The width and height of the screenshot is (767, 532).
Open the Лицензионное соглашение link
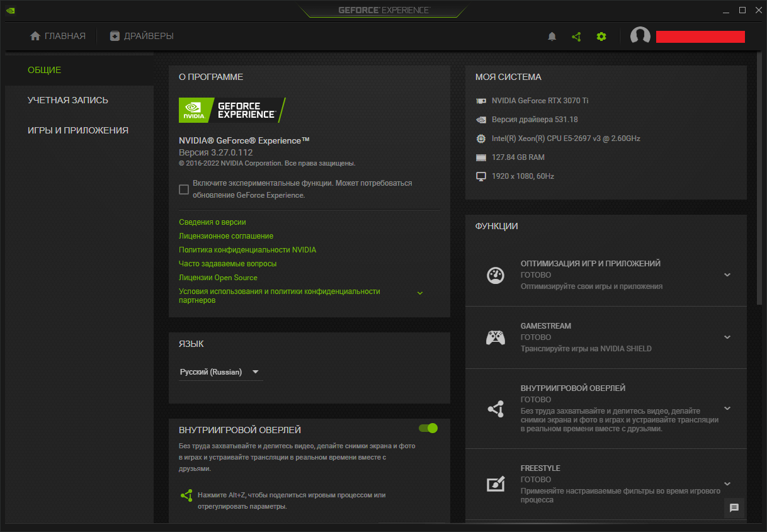click(x=226, y=236)
